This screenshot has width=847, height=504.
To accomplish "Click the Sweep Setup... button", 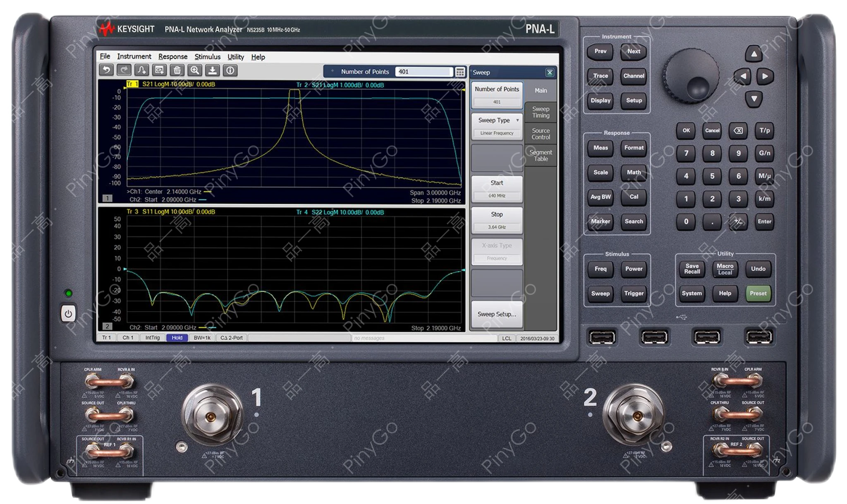I will point(497,314).
